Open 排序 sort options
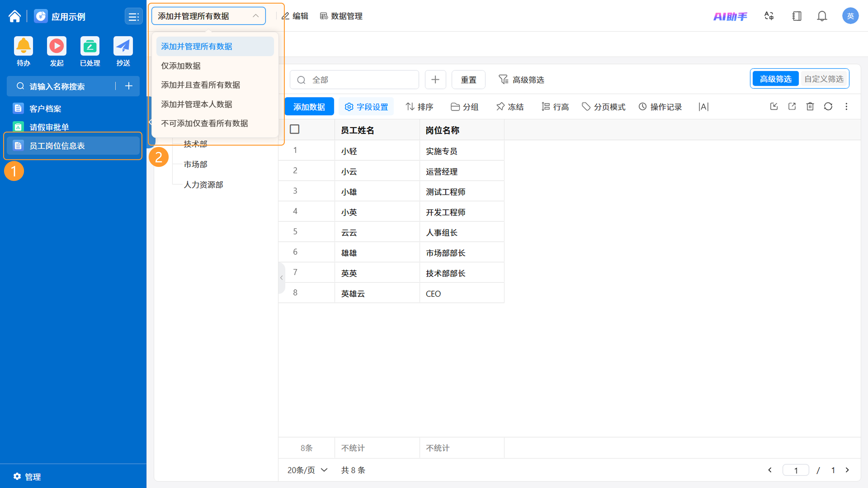 click(x=419, y=107)
